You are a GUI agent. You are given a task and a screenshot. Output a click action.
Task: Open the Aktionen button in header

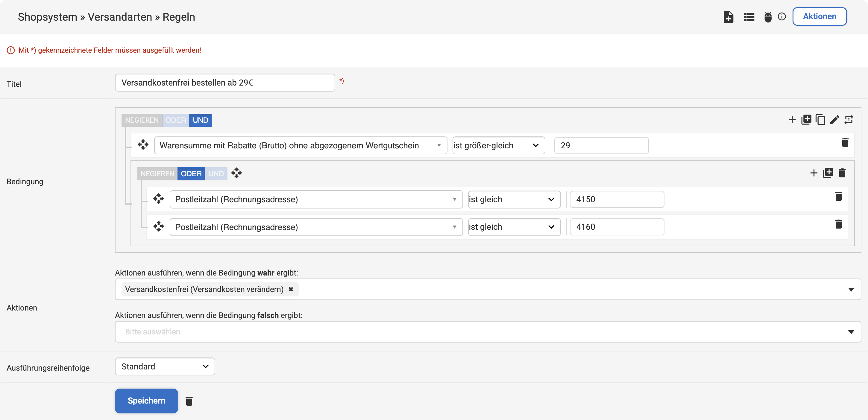click(819, 16)
